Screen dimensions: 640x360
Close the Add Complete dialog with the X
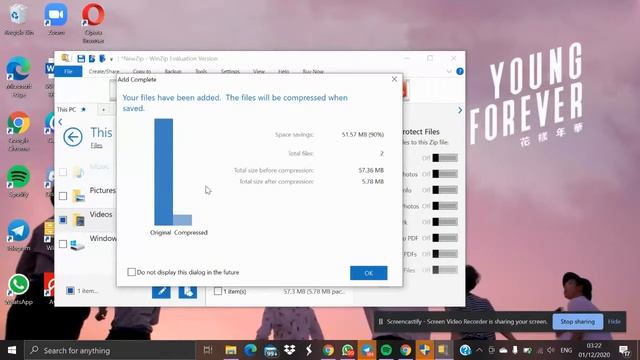coord(394,79)
